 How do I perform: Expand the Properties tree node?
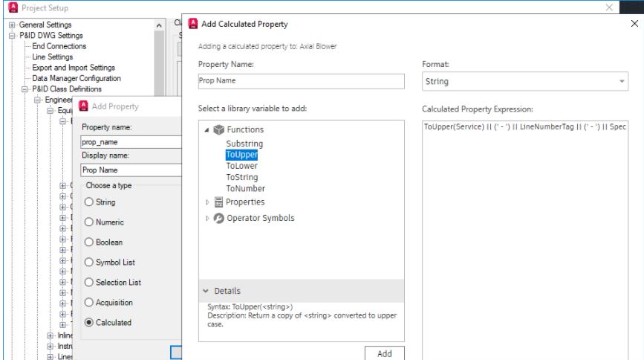[x=207, y=202]
